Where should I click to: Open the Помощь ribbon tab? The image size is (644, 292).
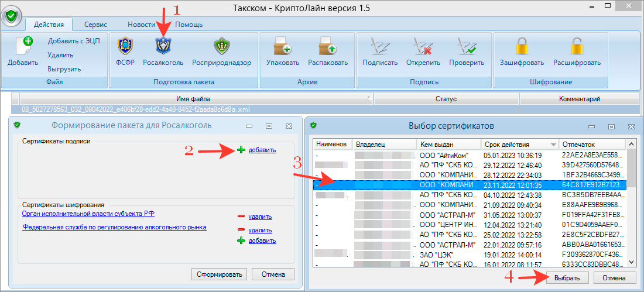coord(189,24)
